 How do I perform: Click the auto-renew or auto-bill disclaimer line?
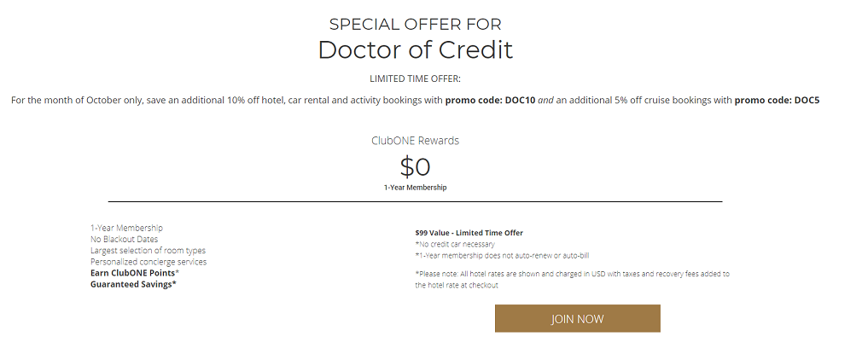[502, 255]
